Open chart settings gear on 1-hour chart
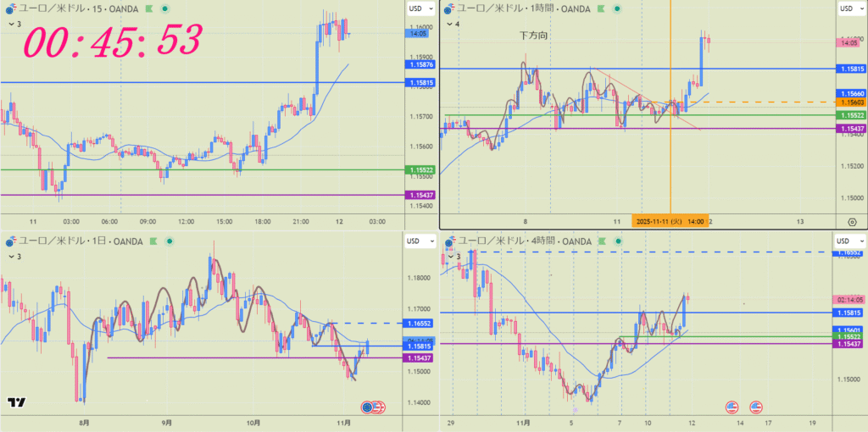Screen dimensions: 868x432 851,221
